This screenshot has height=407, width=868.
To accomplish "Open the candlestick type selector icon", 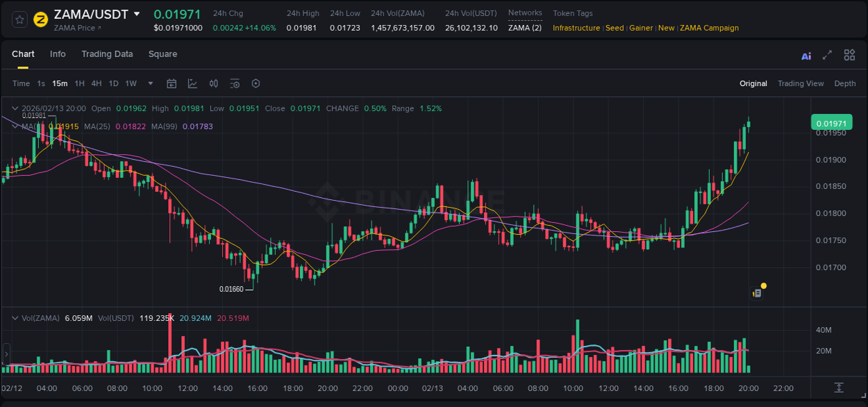I will (214, 83).
